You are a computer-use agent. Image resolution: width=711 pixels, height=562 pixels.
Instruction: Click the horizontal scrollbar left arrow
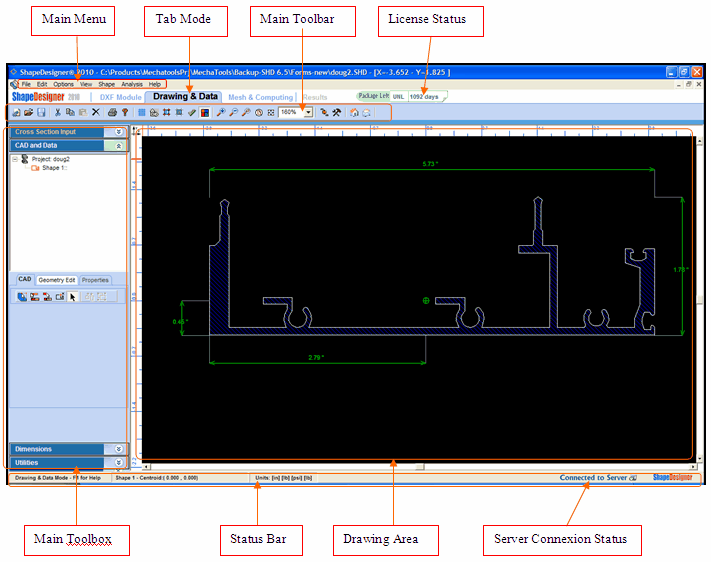(x=146, y=467)
